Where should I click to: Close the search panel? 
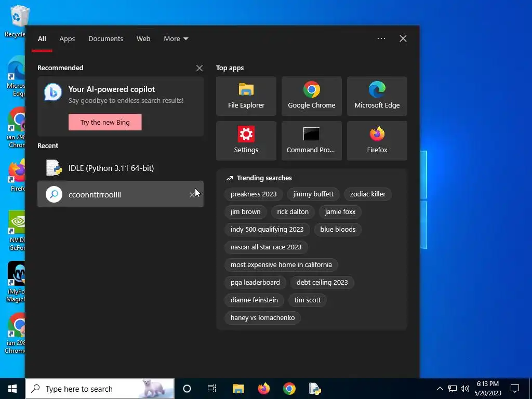pyautogui.click(x=403, y=38)
